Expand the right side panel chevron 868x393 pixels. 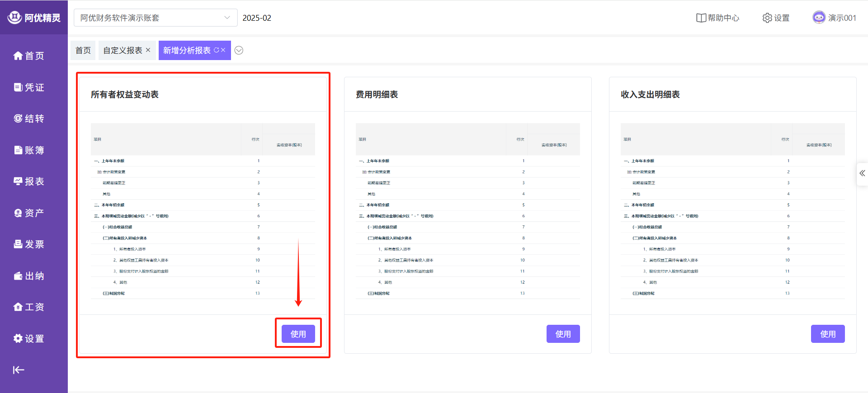click(x=862, y=173)
